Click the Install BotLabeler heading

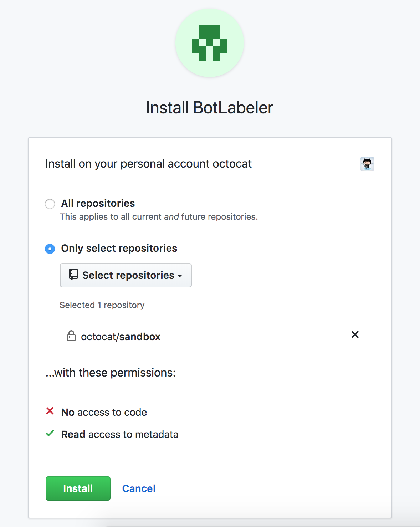210,107
